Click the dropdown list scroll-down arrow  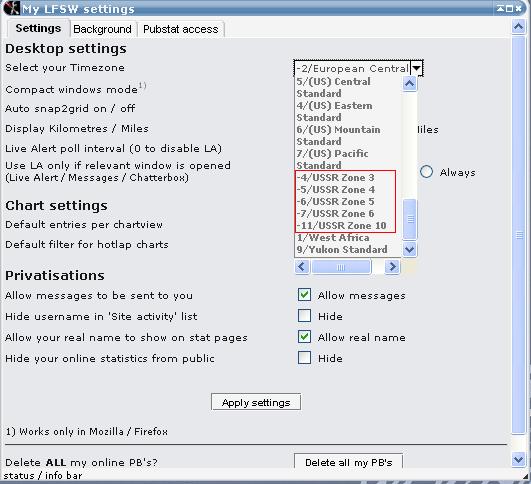point(410,250)
